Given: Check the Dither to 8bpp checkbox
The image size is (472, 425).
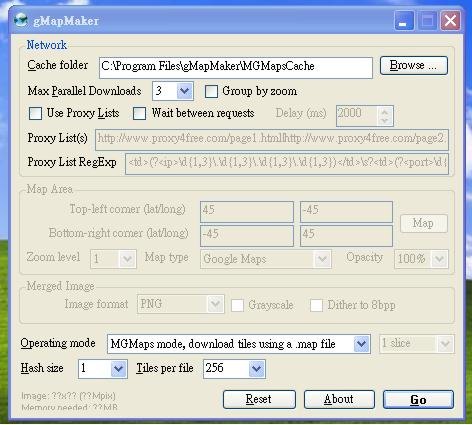Looking at the screenshot, I should [x=316, y=305].
